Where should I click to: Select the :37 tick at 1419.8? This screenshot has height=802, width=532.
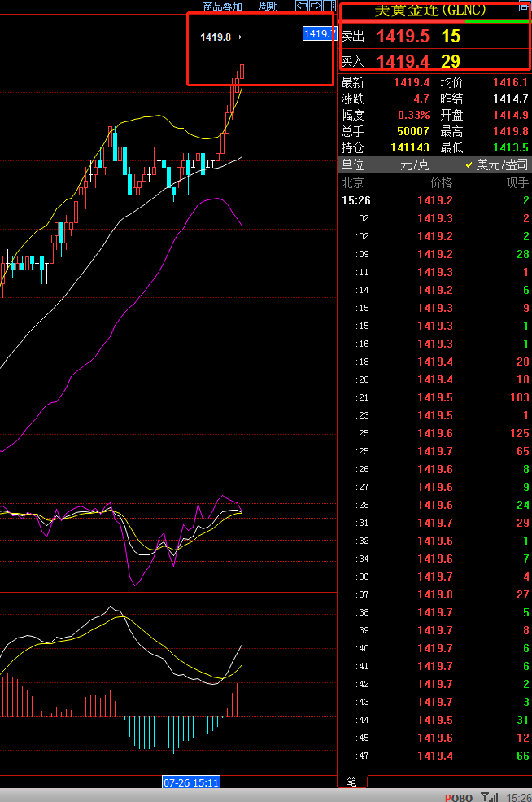[x=434, y=594]
